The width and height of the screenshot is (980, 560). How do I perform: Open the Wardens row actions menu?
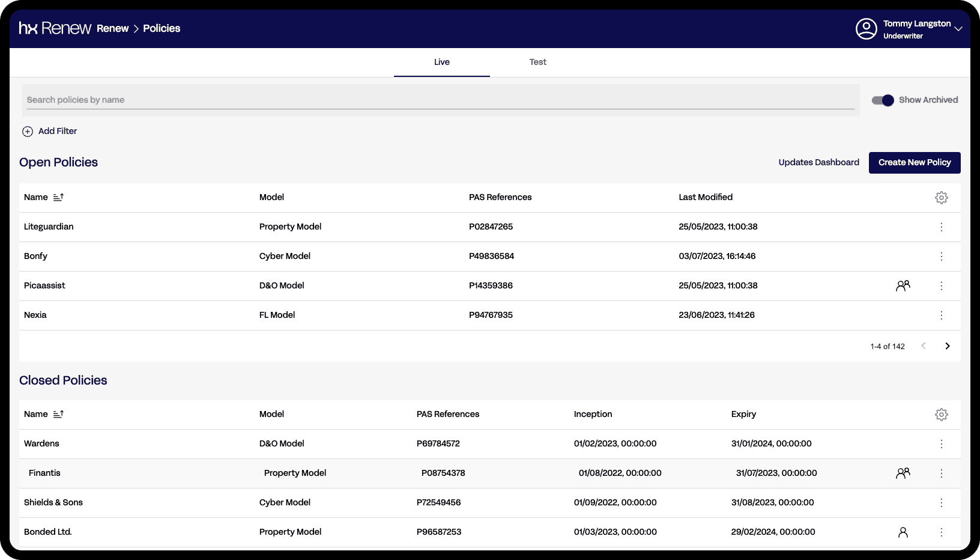[942, 444]
